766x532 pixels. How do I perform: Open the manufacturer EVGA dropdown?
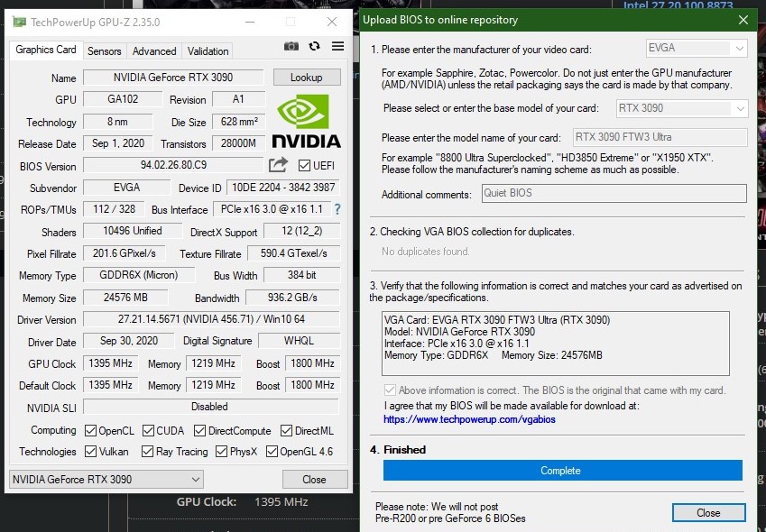point(697,48)
